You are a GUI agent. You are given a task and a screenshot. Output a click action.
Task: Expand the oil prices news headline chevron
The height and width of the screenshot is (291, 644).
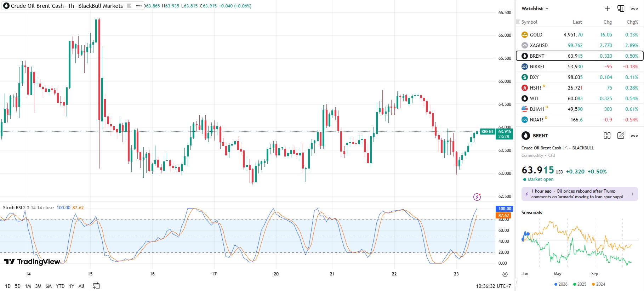point(632,194)
